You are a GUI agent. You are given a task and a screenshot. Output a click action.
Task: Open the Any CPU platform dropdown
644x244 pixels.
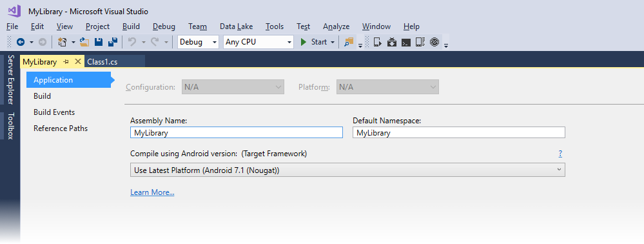(259, 42)
